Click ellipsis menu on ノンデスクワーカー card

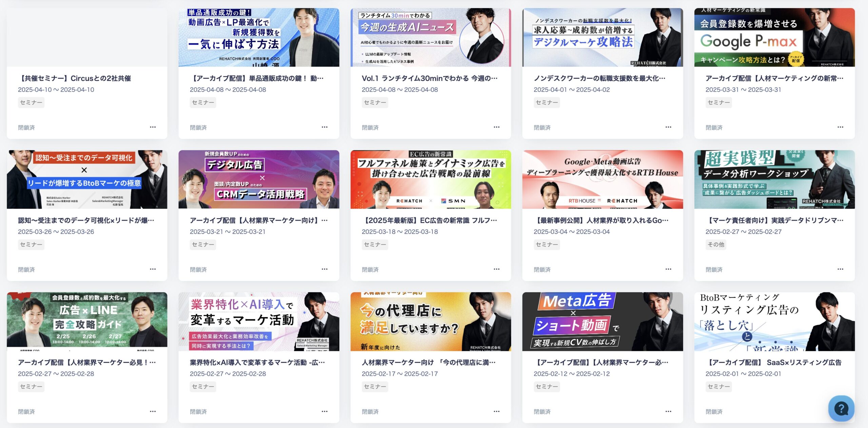[x=668, y=127]
